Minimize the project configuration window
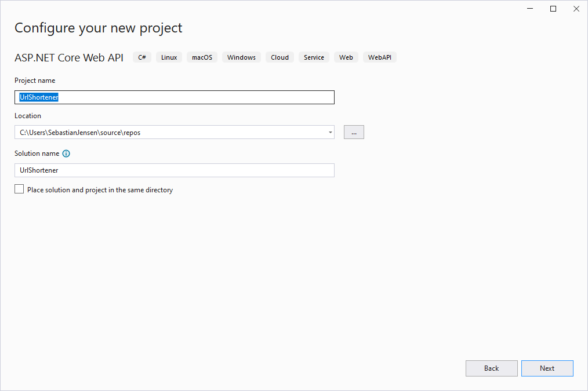This screenshot has height=391, width=588. click(530, 9)
